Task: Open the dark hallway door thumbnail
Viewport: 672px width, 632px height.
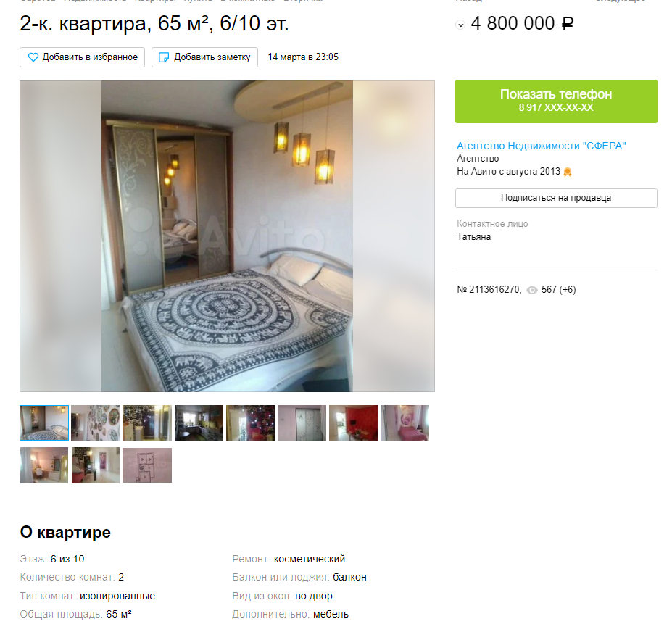Action: pos(147,423)
